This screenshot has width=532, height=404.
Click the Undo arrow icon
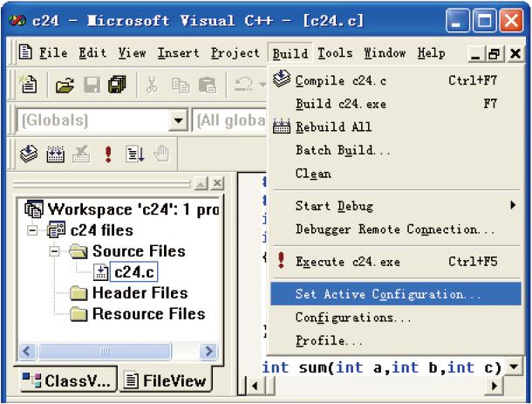tap(243, 84)
